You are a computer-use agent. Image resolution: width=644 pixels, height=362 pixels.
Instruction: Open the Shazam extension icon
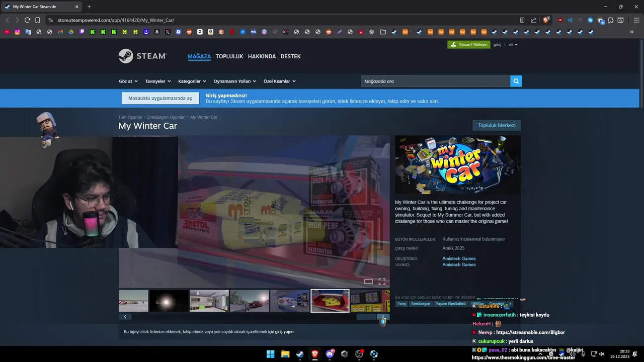pos(591,20)
